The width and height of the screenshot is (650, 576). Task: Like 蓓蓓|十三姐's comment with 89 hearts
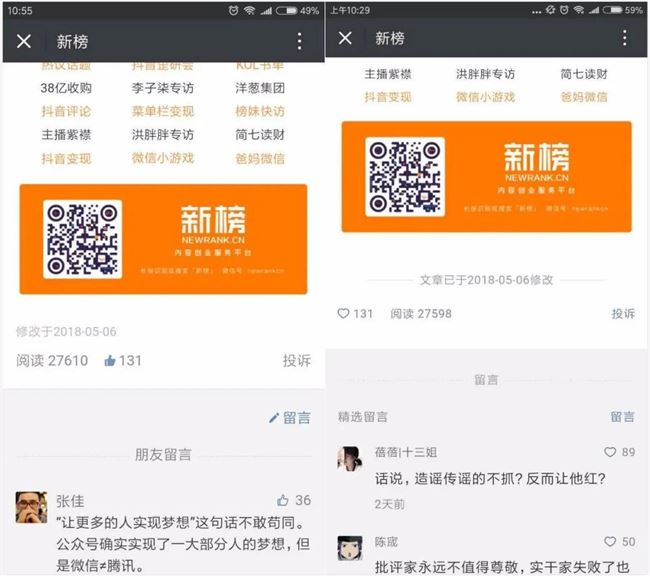(610, 452)
